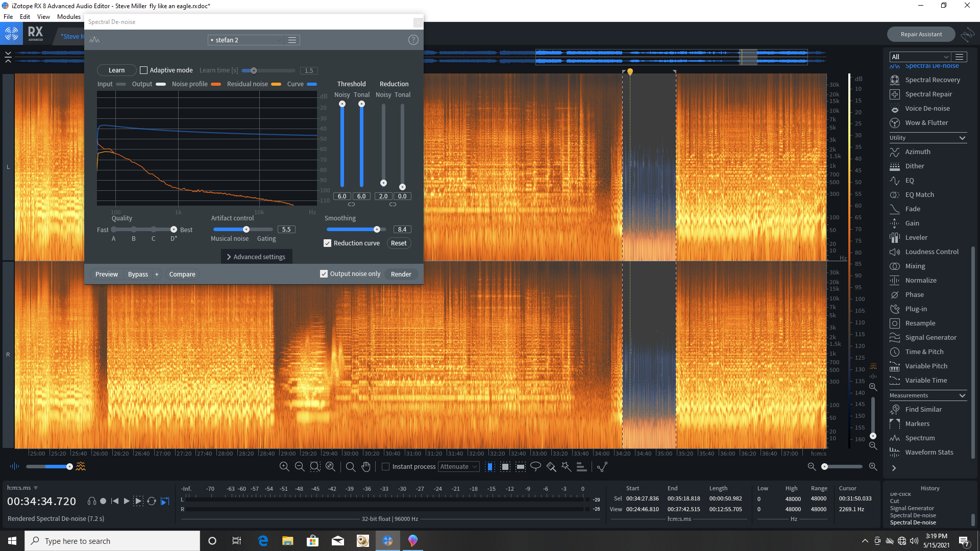Open Repair Assistant
Image resolution: width=980 pixels, height=551 pixels.
tap(921, 34)
